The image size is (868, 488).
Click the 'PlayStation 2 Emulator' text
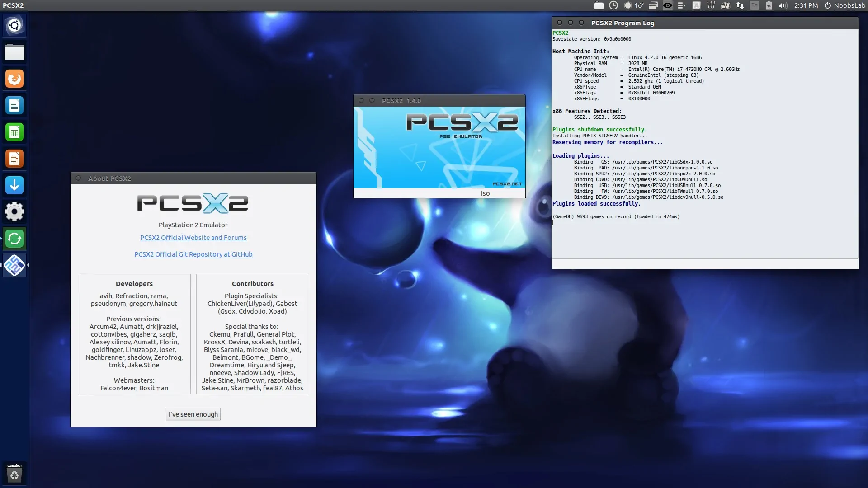click(193, 225)
